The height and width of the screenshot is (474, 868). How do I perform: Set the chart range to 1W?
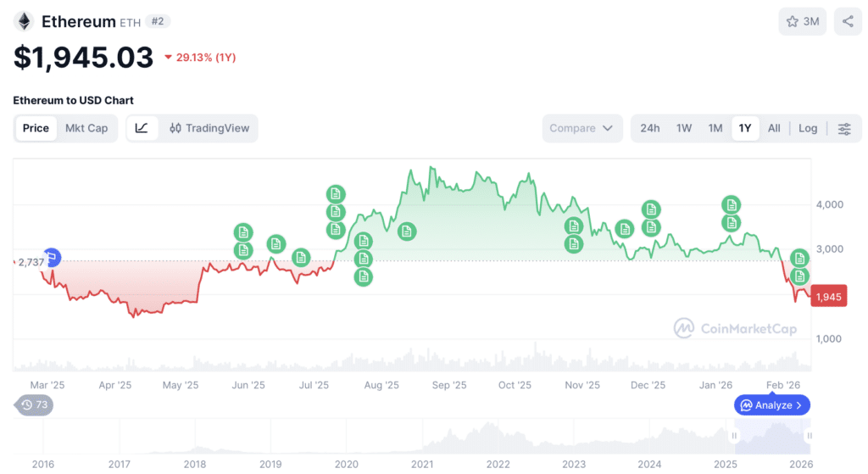click(x=684, y=129)
